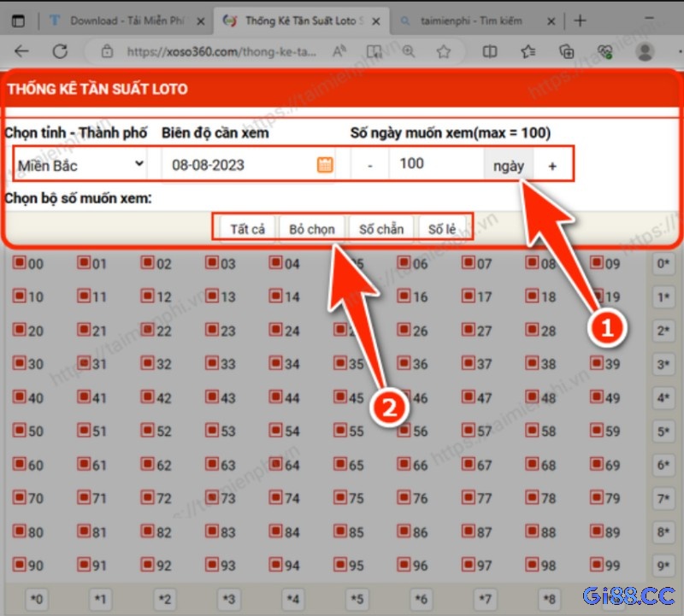Select the *6 column filter button

tap(421, 600)
